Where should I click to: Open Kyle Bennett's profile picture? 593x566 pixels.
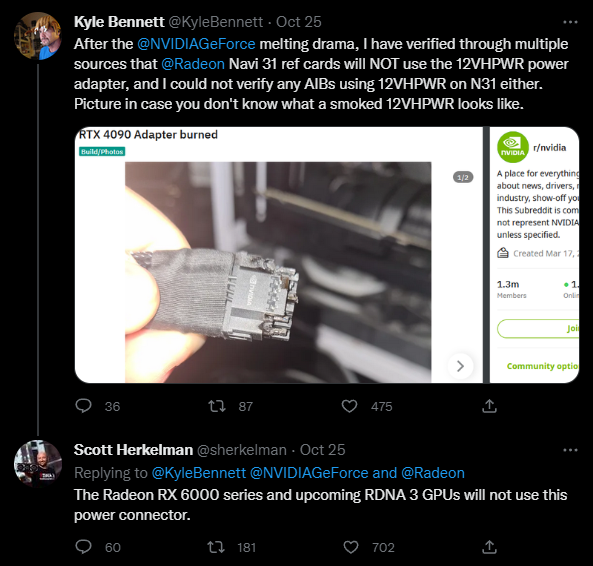point(38,36)
